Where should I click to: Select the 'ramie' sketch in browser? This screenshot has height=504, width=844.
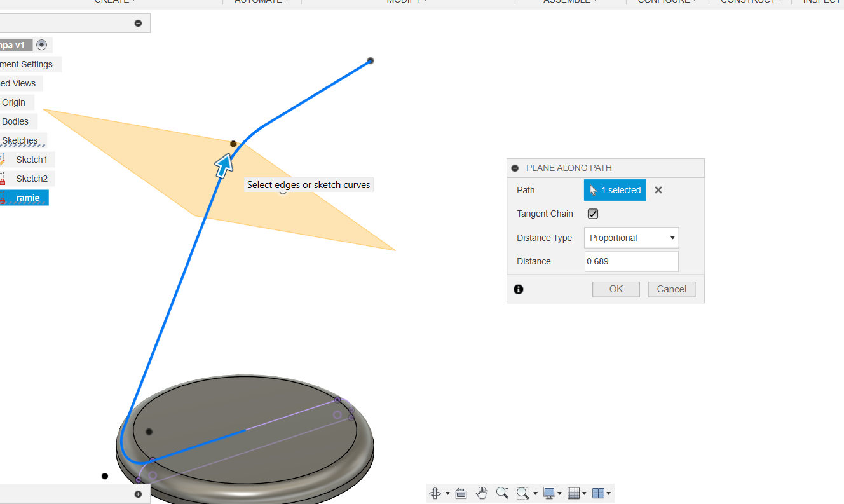point(28,198)
